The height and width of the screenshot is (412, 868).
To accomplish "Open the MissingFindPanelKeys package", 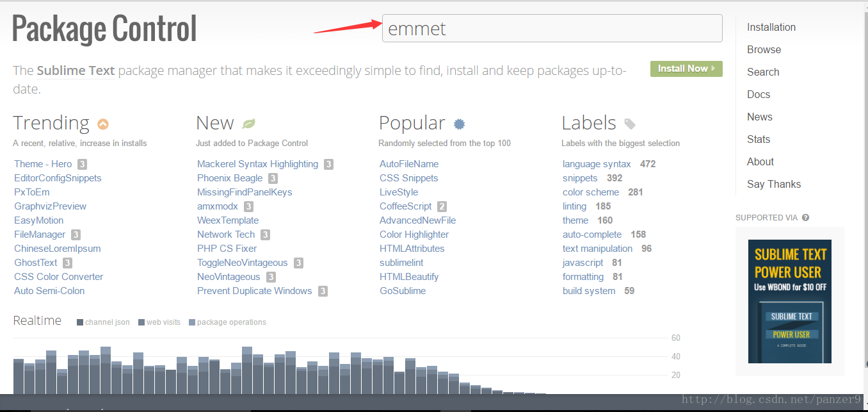I will coord(245,192).
